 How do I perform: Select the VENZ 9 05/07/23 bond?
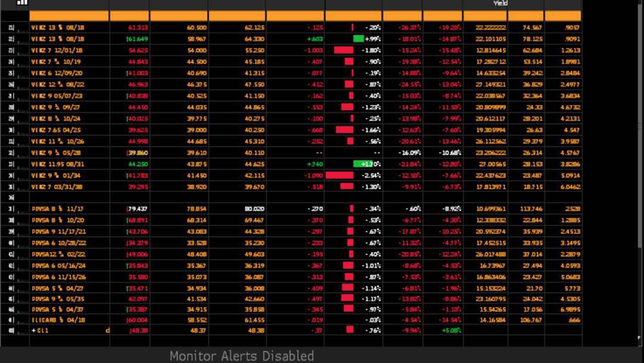(57, 96)
